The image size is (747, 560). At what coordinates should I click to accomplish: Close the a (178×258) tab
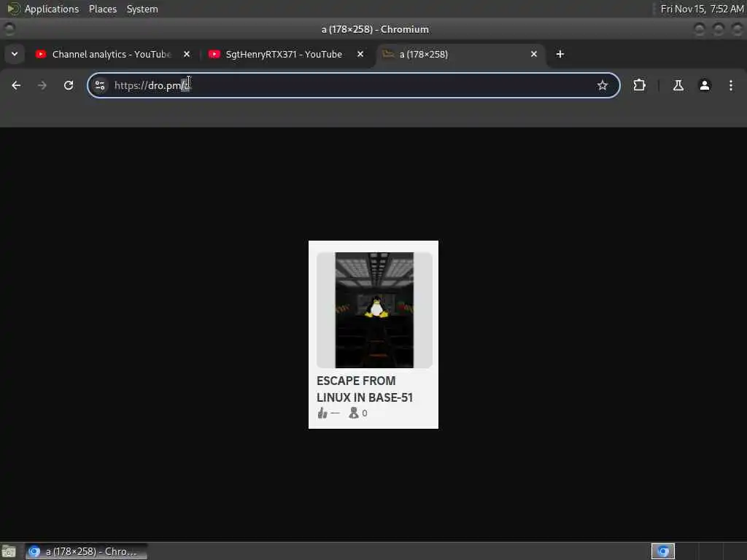(533, 54)
